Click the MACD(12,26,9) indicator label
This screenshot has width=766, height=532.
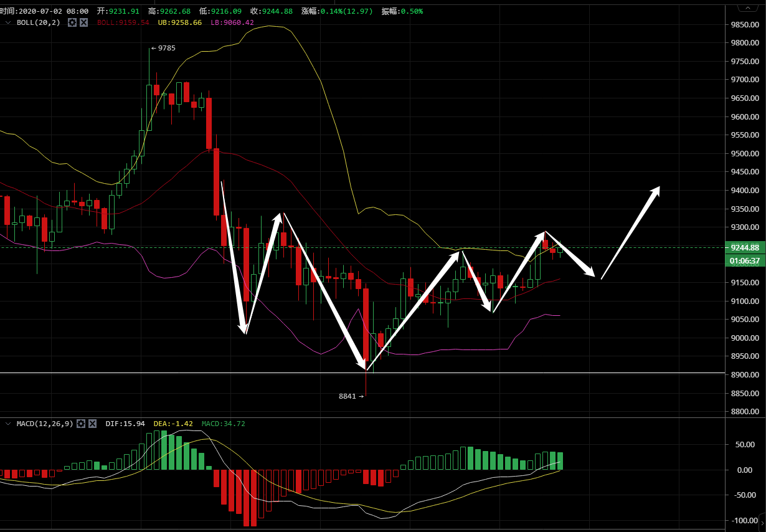pyautogui.click(x=45, y=424)
